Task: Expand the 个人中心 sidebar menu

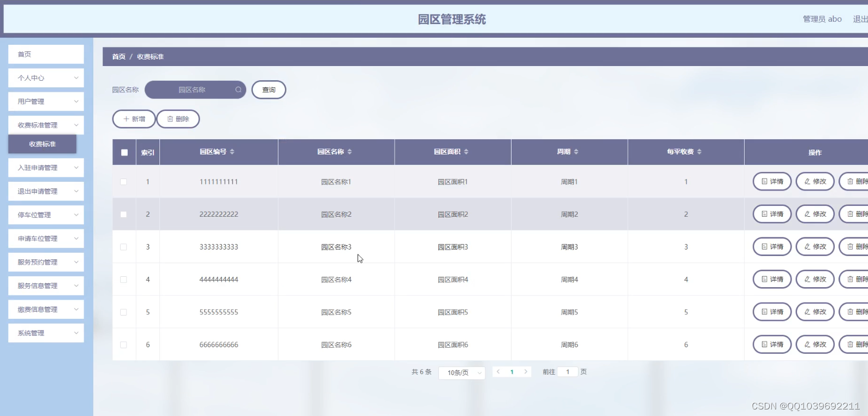Action: pos(46,78)
